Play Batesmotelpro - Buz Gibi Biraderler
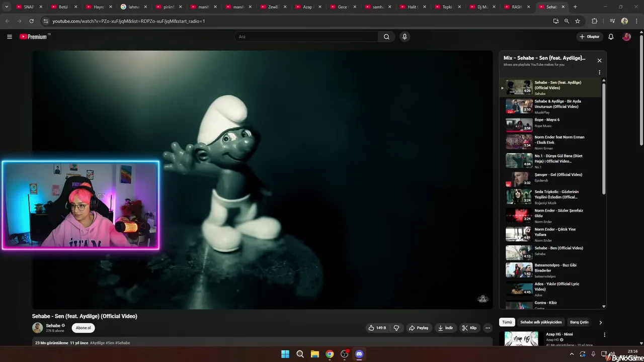This screenshot has height=362, width=644. [551, 270]
